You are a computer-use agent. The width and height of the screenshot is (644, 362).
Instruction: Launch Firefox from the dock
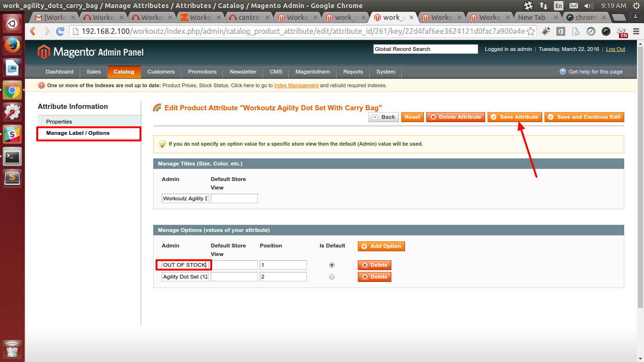pyautogui.click(x=12, y=46)
